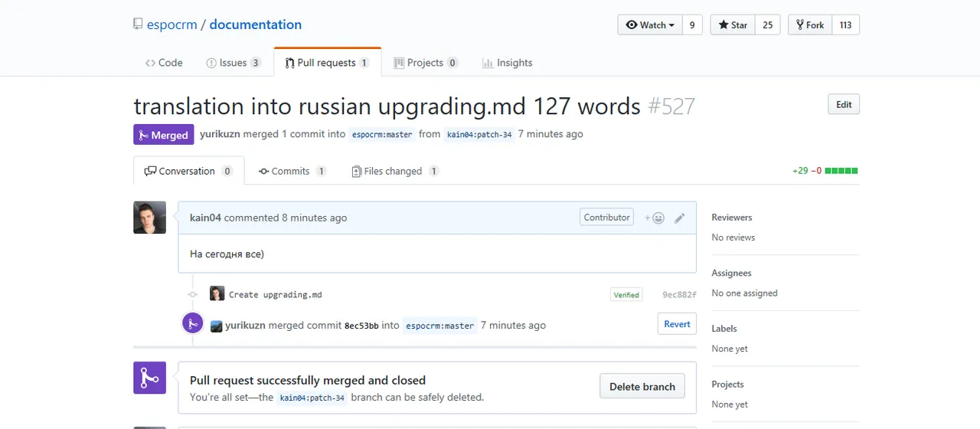Click the large purple merged badge icon
980x429 pixels.
point(150,378)
